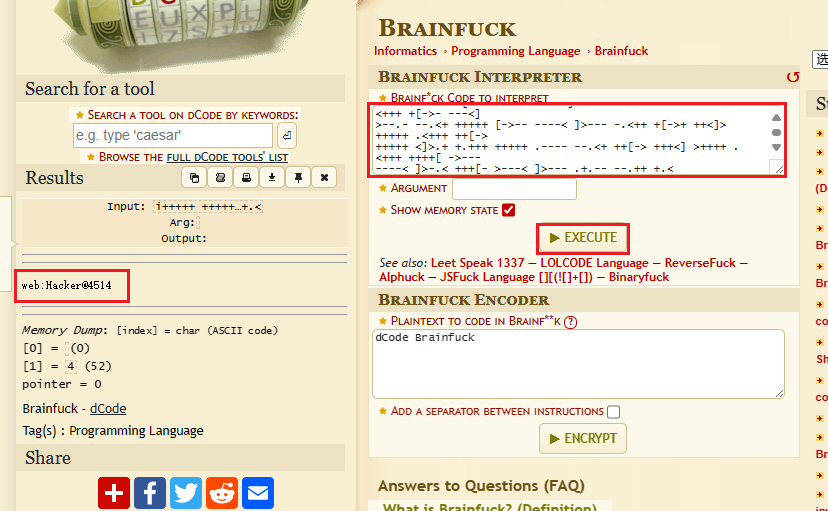
Task: Click the red reset arrow on Brainfuck Interpreter
Action: 793,77
